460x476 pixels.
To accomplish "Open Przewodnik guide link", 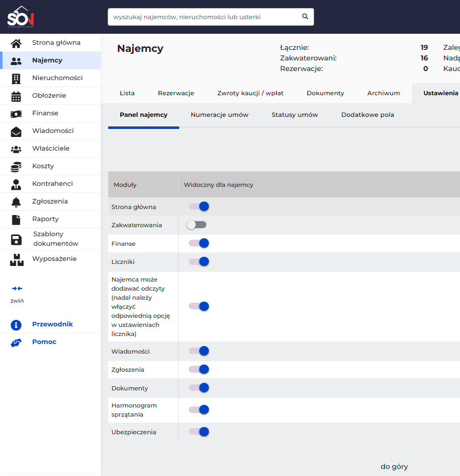I will (x=52, y=324).
